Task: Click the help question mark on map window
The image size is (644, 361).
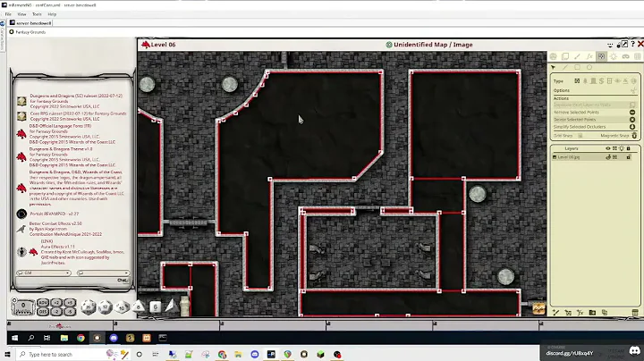Action: pyautogui.click(x=633, y=44)
